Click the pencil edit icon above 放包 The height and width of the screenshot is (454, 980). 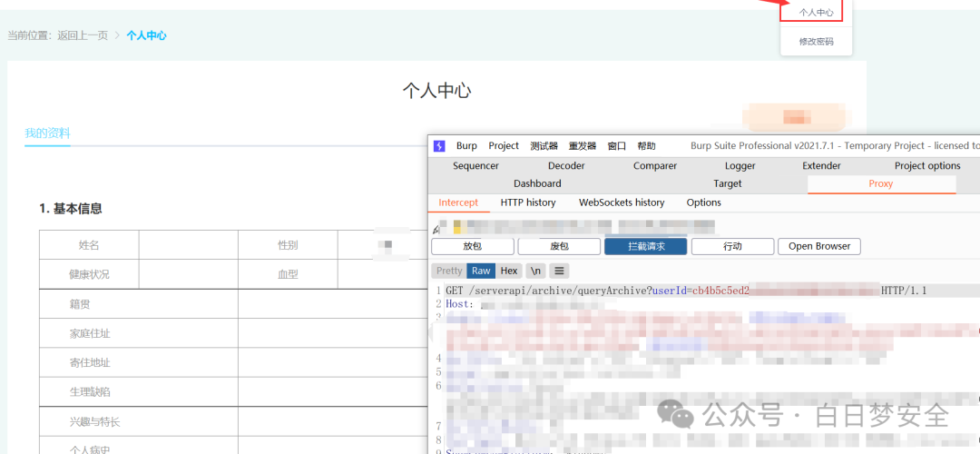point(436,229)
